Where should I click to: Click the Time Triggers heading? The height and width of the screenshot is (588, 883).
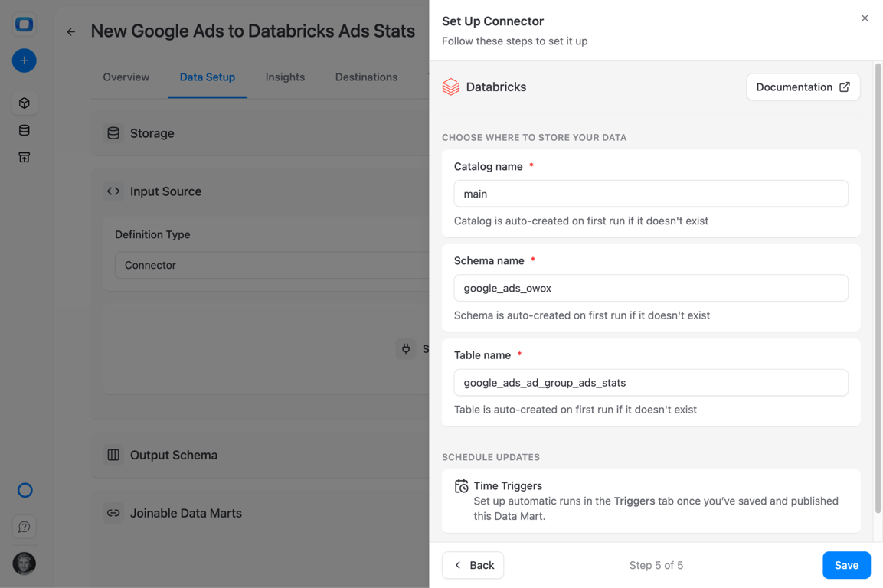click(x=508, y=485)
